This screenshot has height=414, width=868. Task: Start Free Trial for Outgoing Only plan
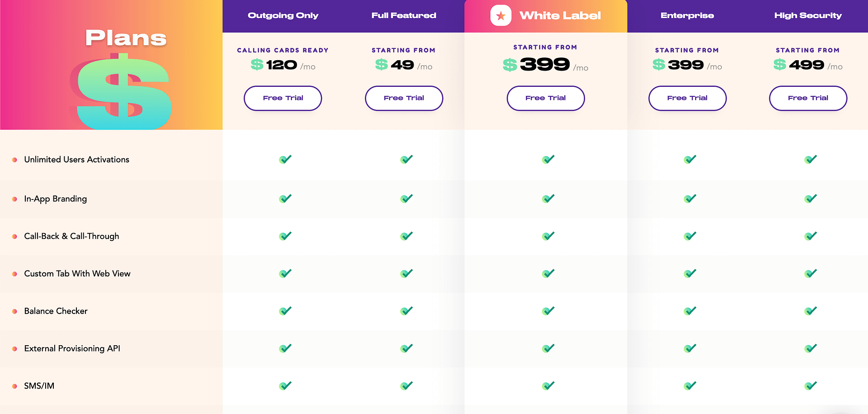pyautogui.click(x=283, y=98)
